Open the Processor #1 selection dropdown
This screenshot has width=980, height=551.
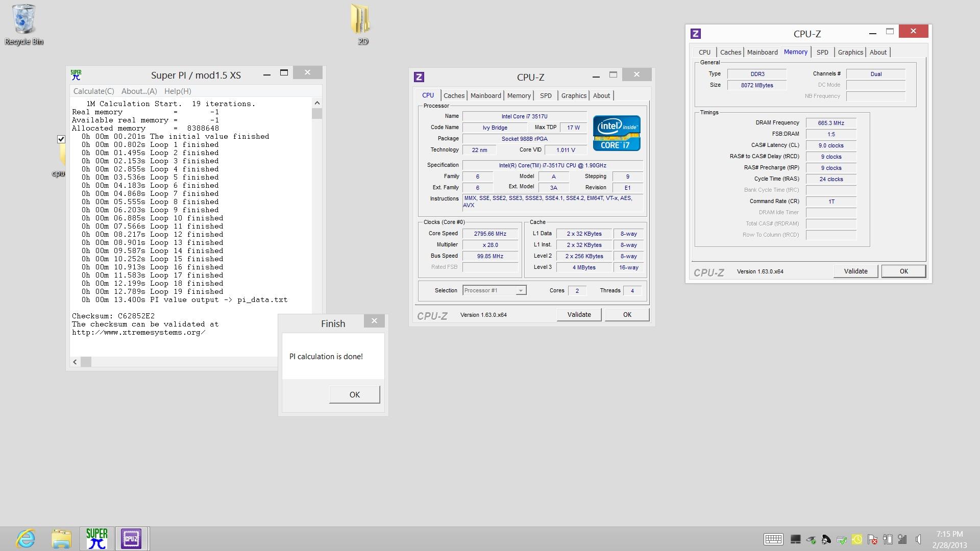pos(494,290)
